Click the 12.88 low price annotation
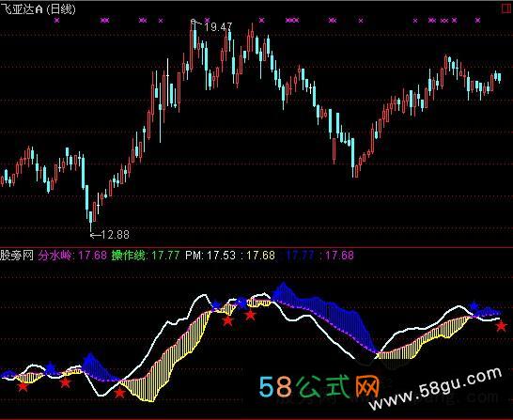This screenshot has height=420, width=513. pyautogui.click(x=115, y=235)
